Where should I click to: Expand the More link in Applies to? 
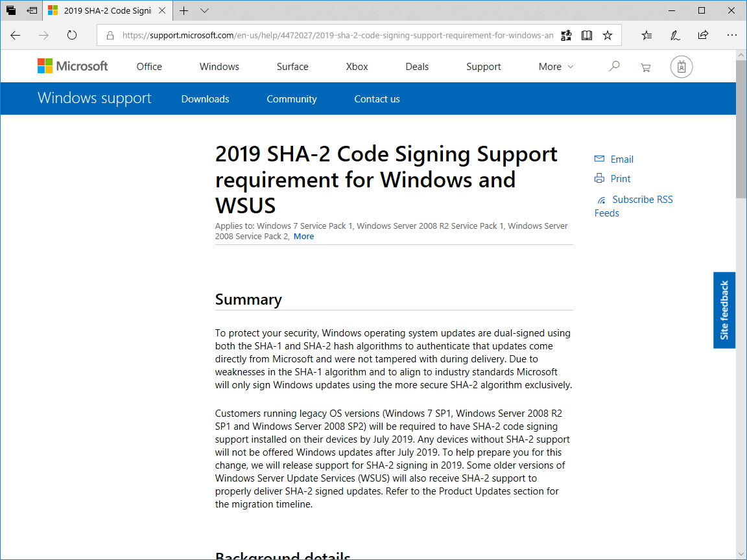point(303,237)
